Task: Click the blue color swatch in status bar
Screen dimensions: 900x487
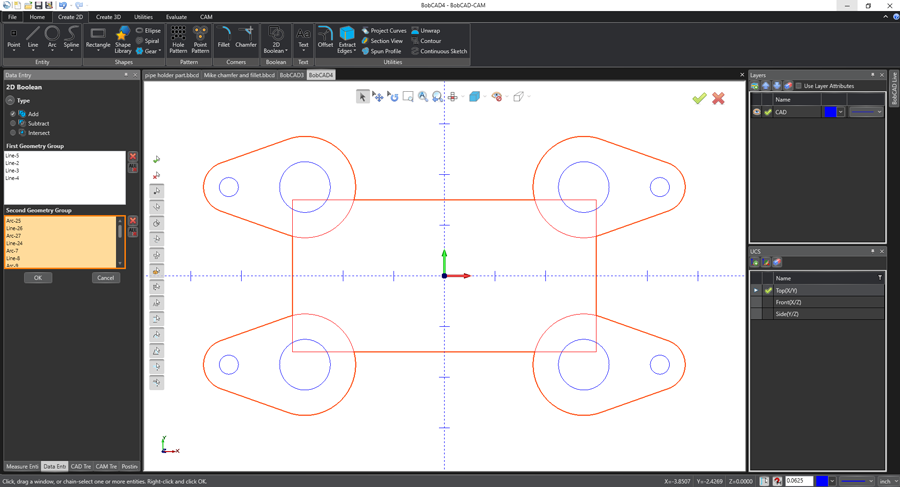Action: pos(822,481)
